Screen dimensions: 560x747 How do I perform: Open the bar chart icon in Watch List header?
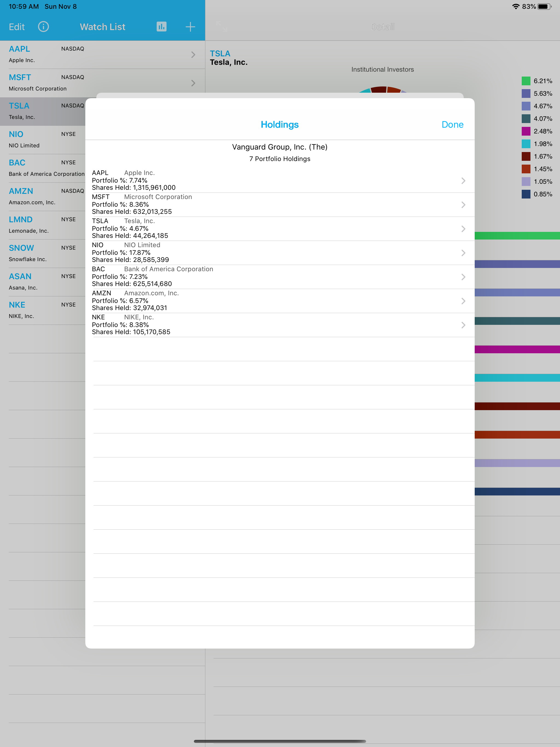161,27
